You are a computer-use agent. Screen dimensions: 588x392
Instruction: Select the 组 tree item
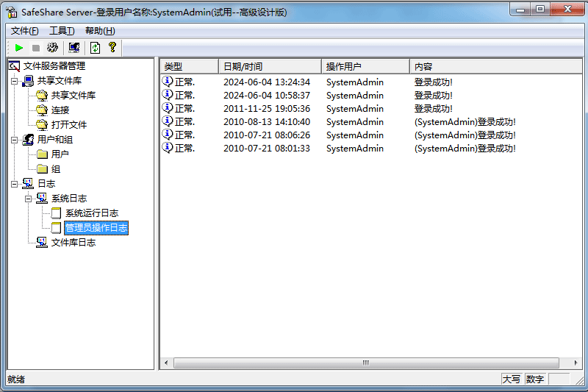pyautogui.click(x=56, y=169)
